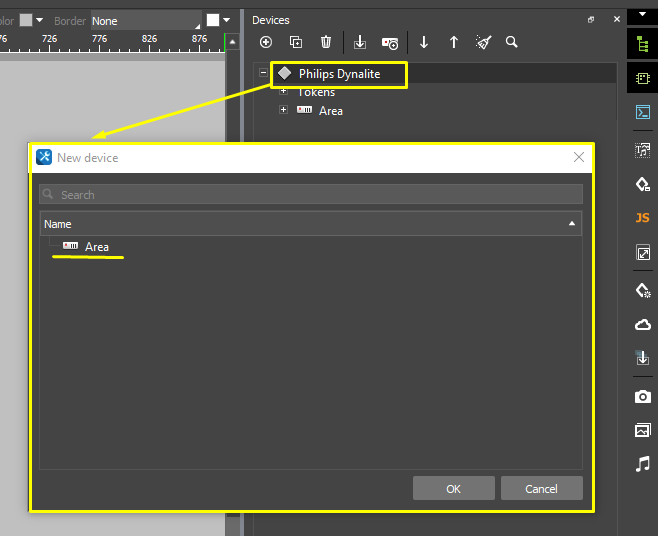Click the Search field in New device
This screenshot has height=536, width=658.
311,194
